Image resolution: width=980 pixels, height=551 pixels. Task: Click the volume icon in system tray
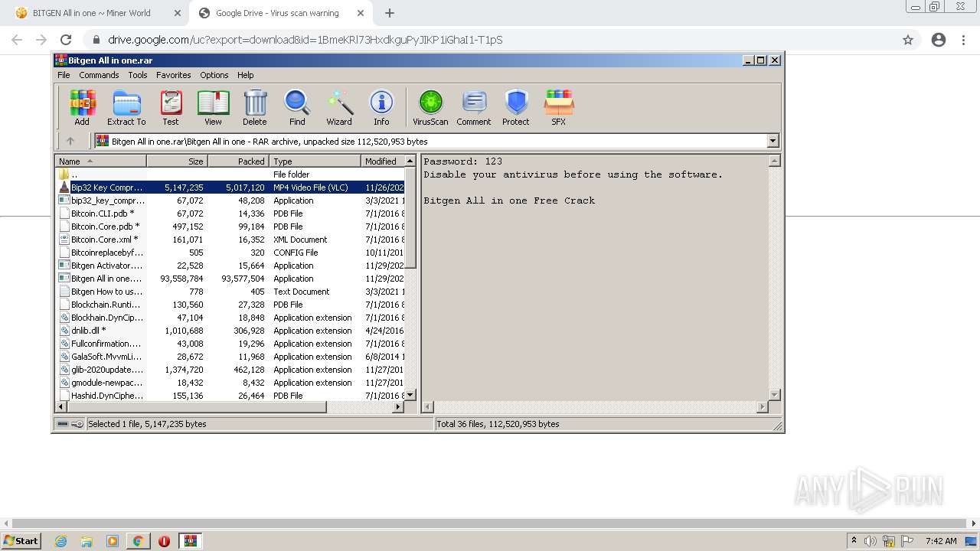click(x=871, y=541)
